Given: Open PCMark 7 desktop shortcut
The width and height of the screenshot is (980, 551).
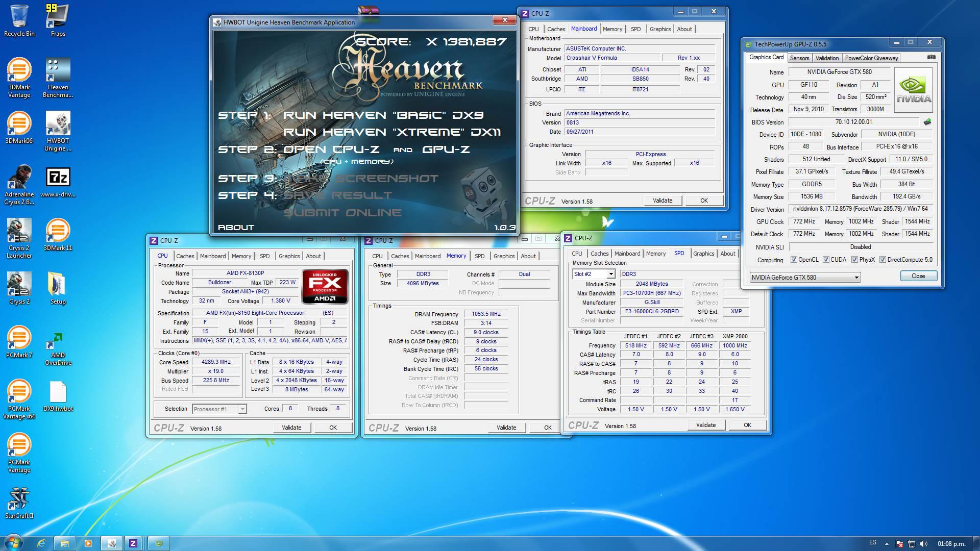Looking at the screenshot, I should click(19, 342).
